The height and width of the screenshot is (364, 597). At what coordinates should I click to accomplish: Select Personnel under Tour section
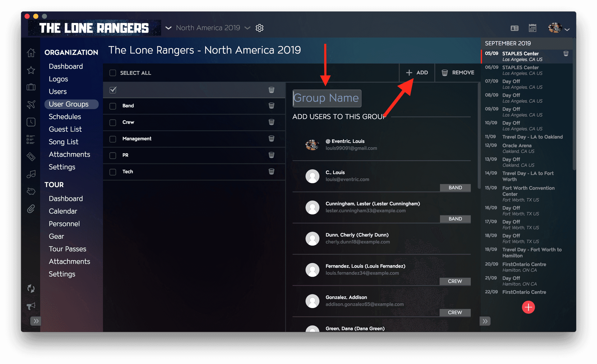click(x=65, y=223)
